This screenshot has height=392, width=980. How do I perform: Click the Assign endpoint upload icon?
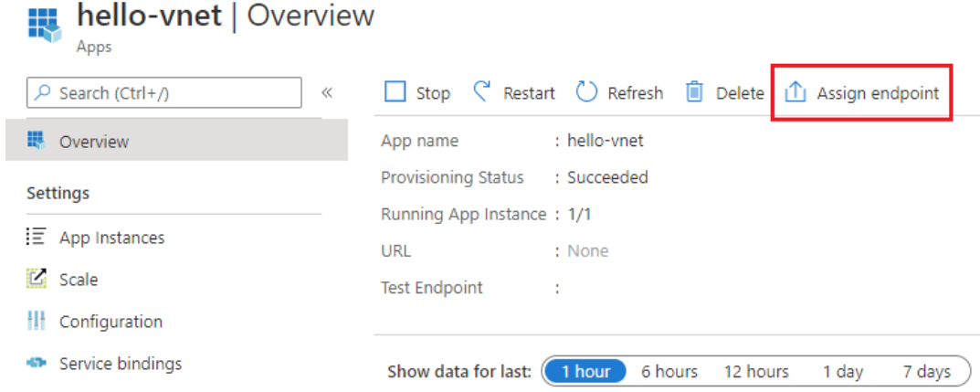point(796,92)
